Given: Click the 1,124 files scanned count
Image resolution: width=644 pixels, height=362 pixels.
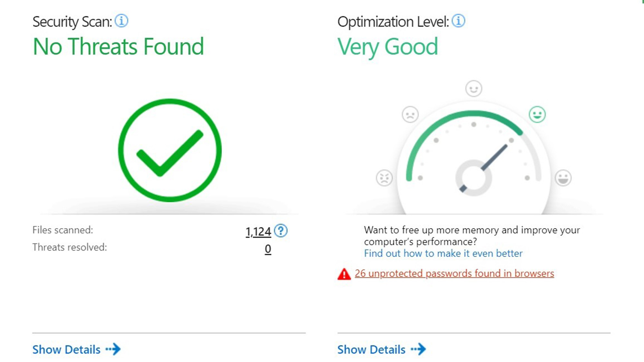Looking at the screenshot, I should (258, 232).
